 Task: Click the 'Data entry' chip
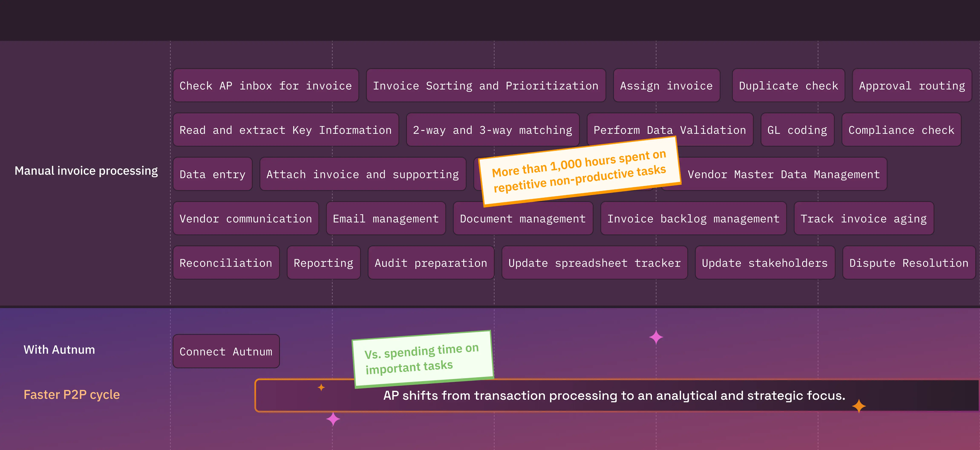coord(213,174)
